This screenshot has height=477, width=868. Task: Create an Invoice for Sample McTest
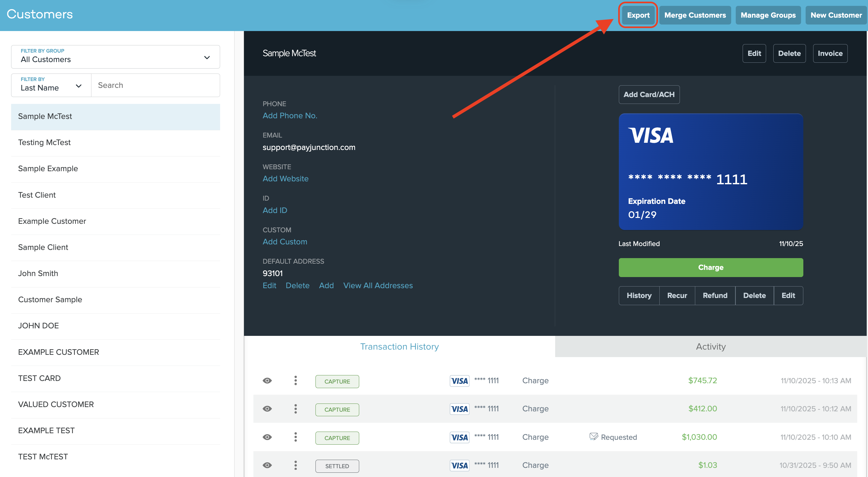[x=830, y=53]
